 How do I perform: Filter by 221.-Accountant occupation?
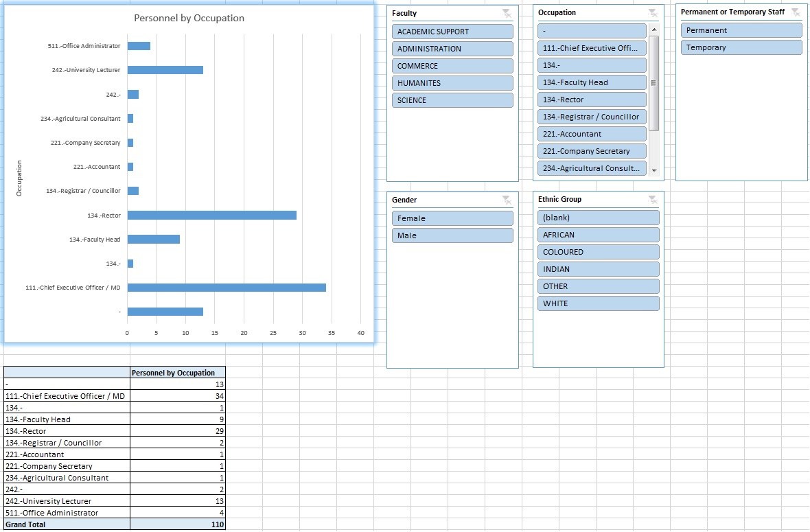(x=592, y=134)
